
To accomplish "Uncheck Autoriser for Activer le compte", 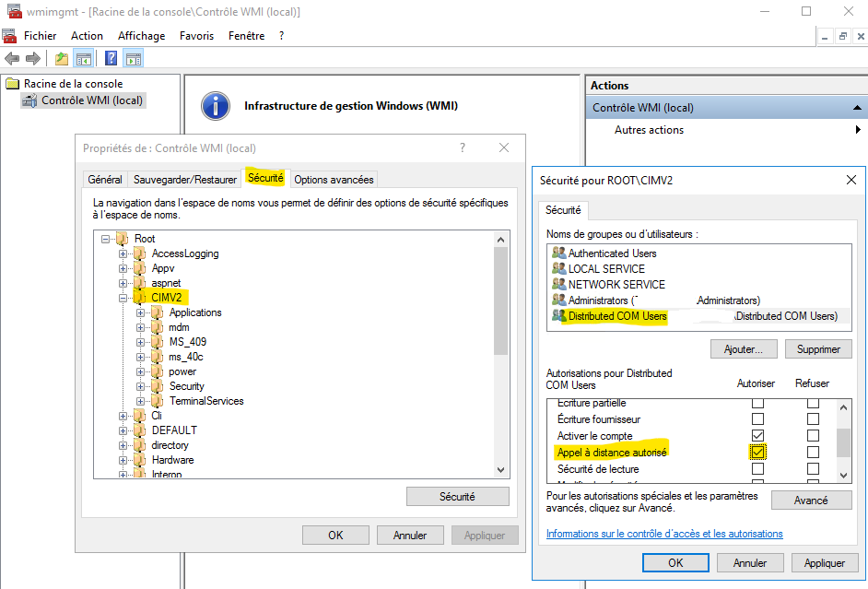I will (x=757, y=436).
